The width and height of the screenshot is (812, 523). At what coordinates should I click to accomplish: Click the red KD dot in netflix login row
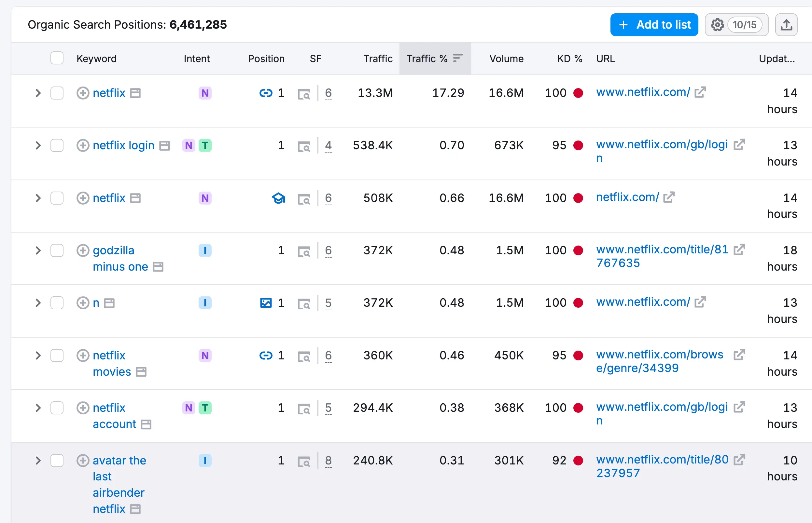578,146
